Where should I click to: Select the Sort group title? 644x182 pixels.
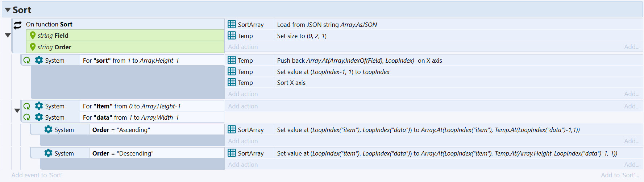(22, 10)
